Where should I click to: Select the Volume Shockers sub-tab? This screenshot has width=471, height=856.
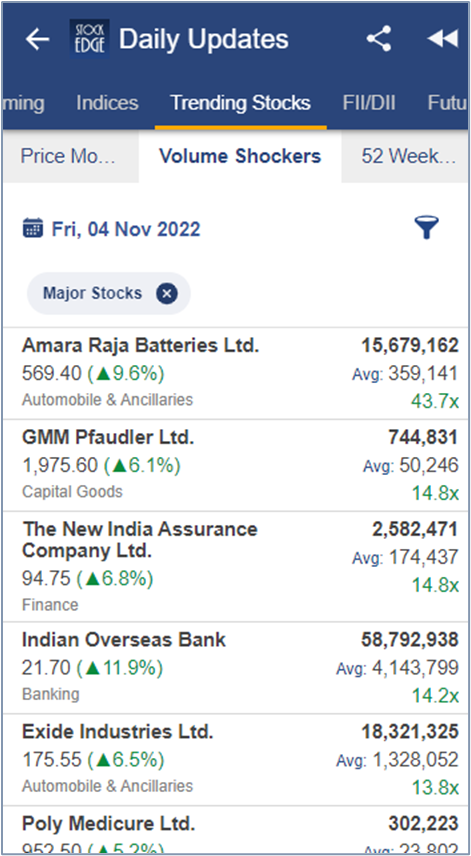[240, 157]
